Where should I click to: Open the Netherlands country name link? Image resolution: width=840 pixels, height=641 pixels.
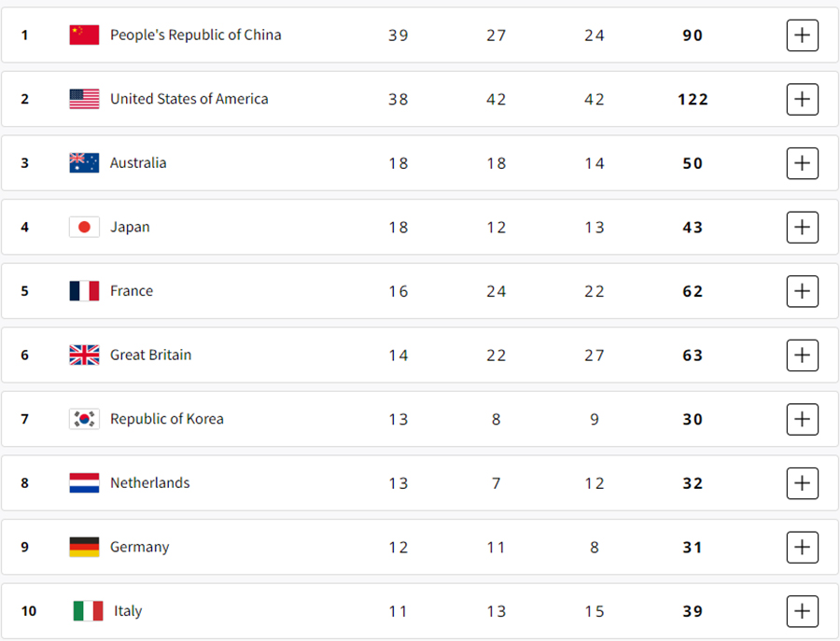[x=150, y=483]
